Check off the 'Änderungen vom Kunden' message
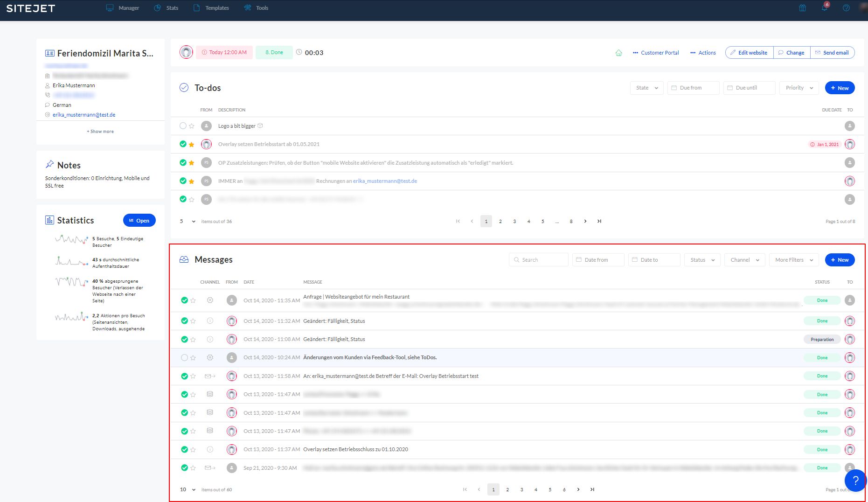 point(184,358)
